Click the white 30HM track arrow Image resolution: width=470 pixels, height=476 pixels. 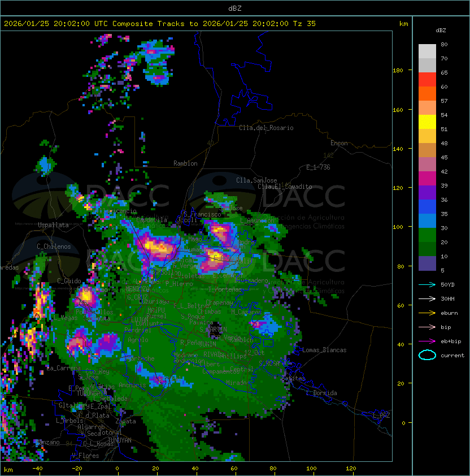point(427,298)
